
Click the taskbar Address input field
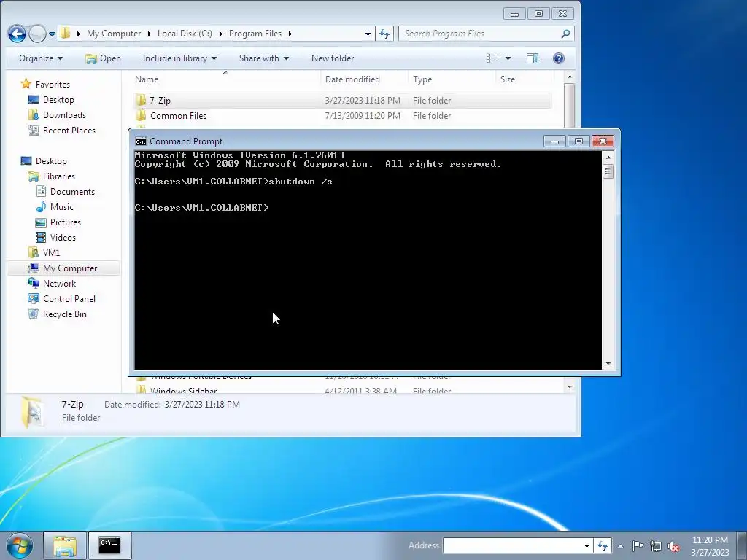511,545
